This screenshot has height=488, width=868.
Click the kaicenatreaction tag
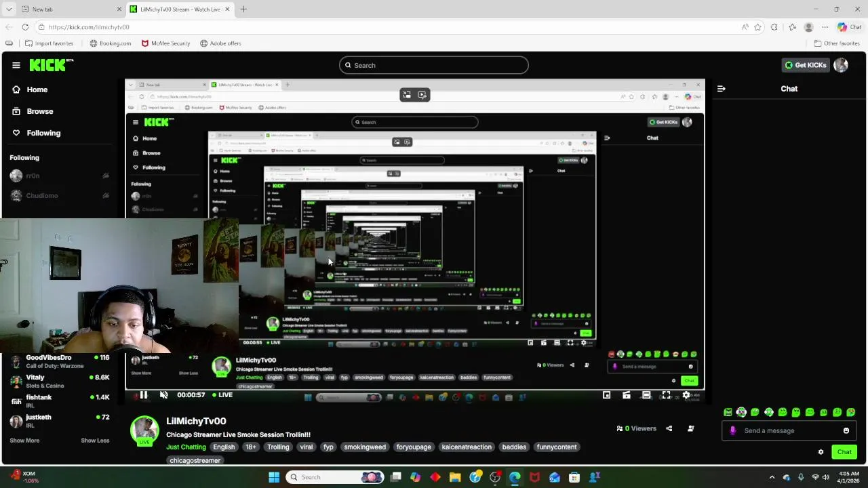[467, 447]
